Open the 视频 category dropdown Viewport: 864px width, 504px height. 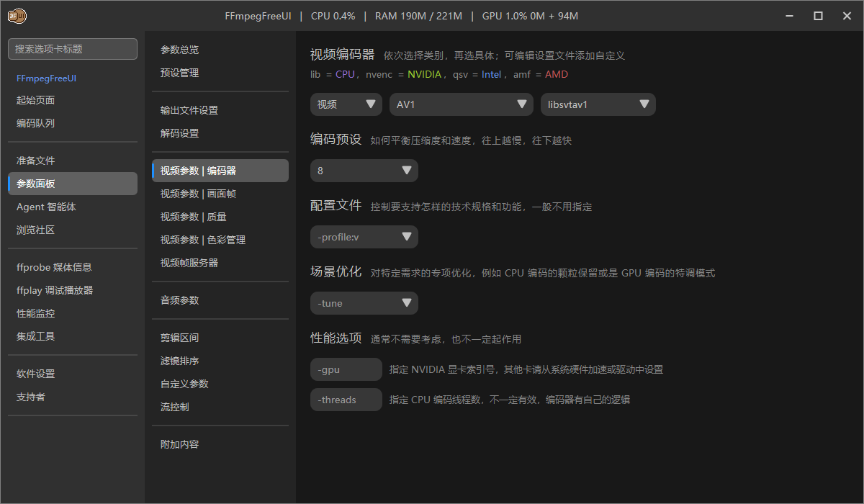346,104
